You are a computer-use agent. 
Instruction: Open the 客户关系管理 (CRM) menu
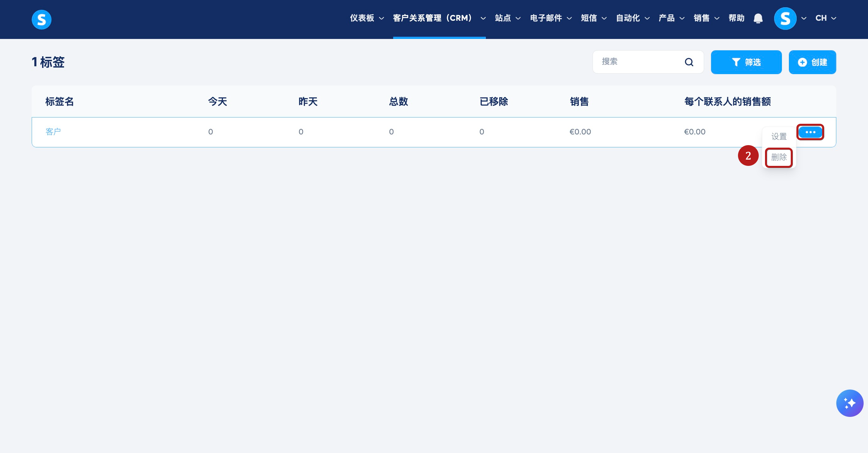[439, 18]
